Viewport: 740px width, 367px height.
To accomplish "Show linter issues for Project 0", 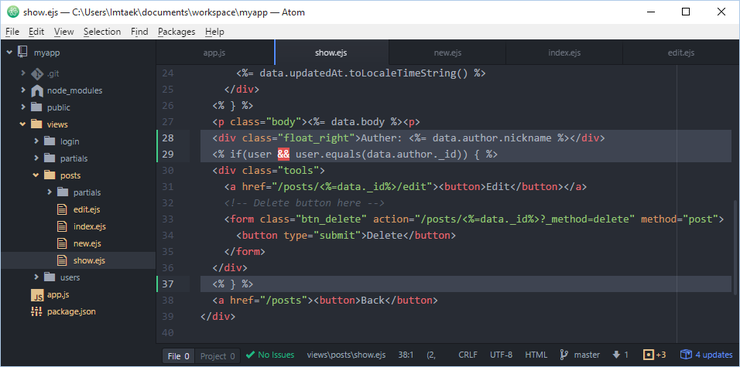I will 217,356.
